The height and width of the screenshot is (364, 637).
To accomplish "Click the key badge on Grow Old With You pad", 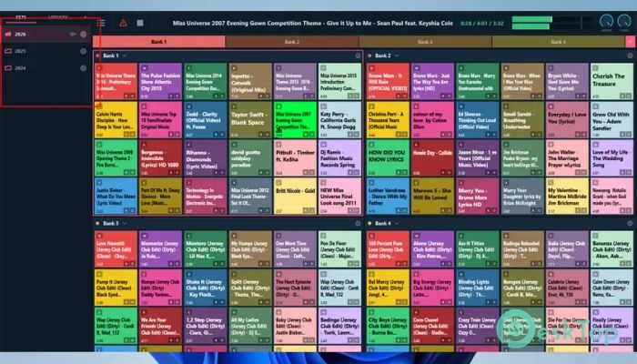I will [595, 106].
